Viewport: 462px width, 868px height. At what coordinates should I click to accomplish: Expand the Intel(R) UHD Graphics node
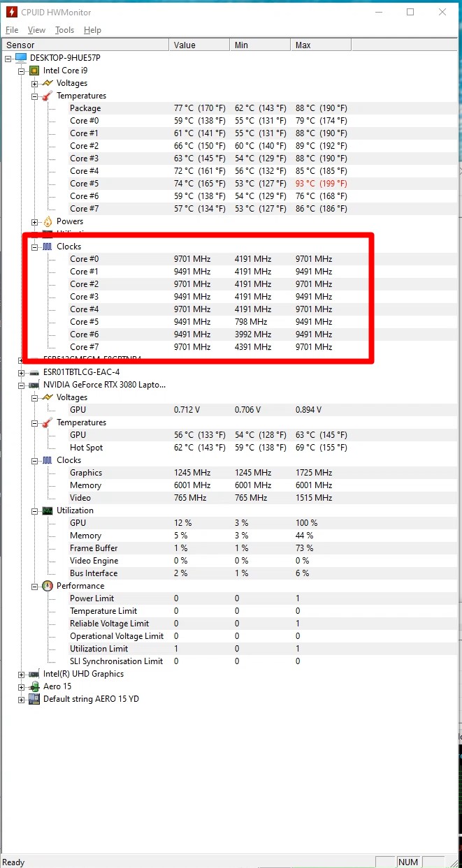click(21, 674)
